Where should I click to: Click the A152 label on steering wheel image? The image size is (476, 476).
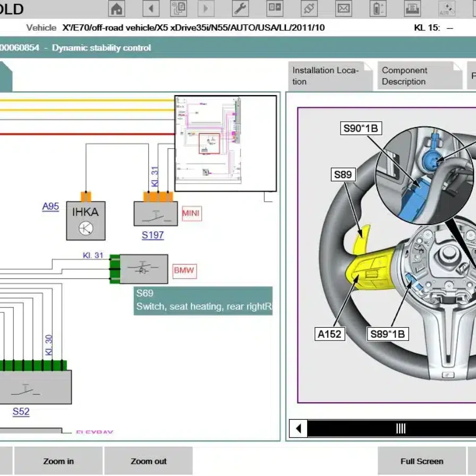[x=329, y=334]
